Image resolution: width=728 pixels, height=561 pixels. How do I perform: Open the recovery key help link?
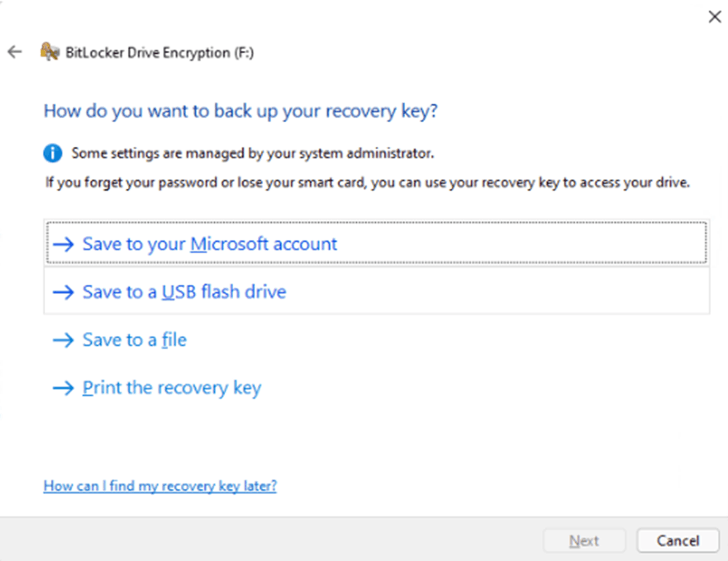[160, 485]
